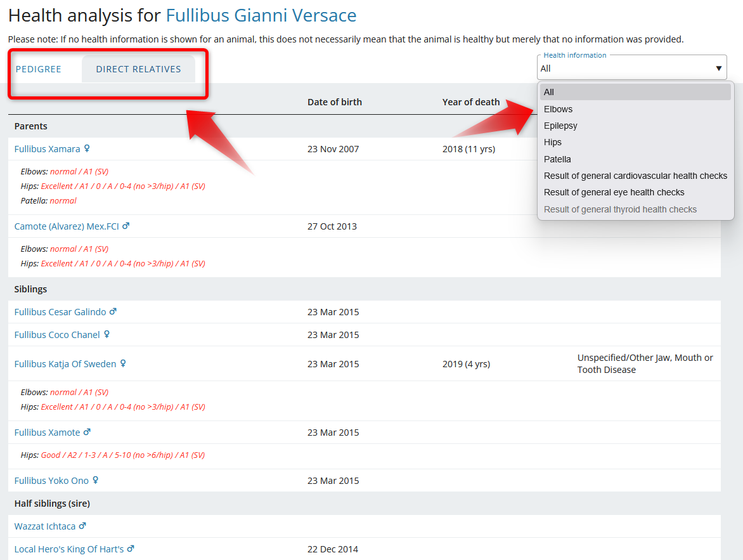The width and height of the screenshot is (743, 560).
Task: Click female icon next to Fullibus Xamara
Action: pos(87,149)
